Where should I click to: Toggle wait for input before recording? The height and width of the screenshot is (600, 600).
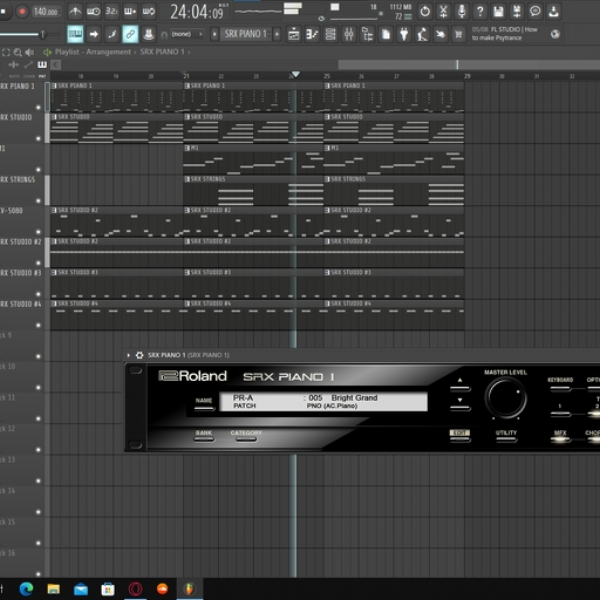(x=93, y=11)
